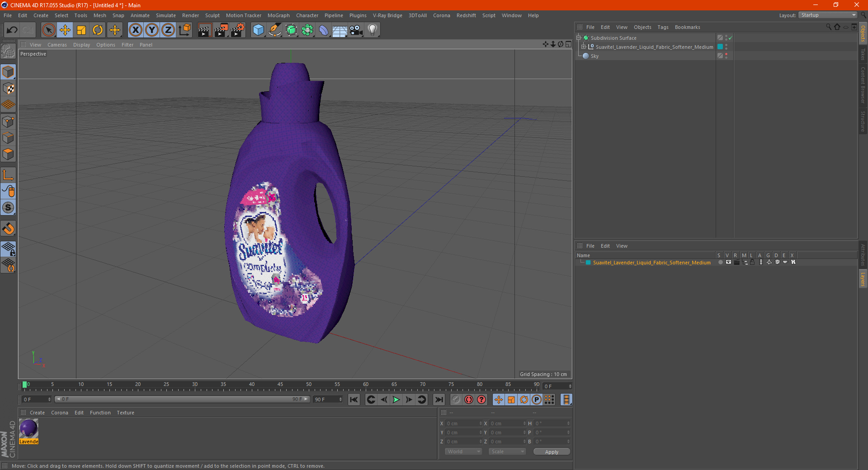Increment the current frame 0 F stepper
Screen dimensions: 868x470
tap(570, 386)
